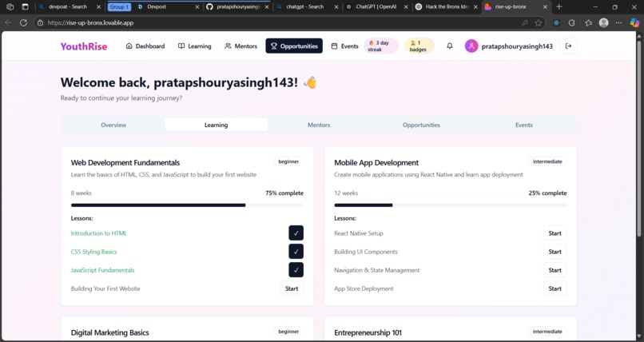Switch to the Events tab below welcome
This screenshot has height=342, width=644.
(523, 125)
